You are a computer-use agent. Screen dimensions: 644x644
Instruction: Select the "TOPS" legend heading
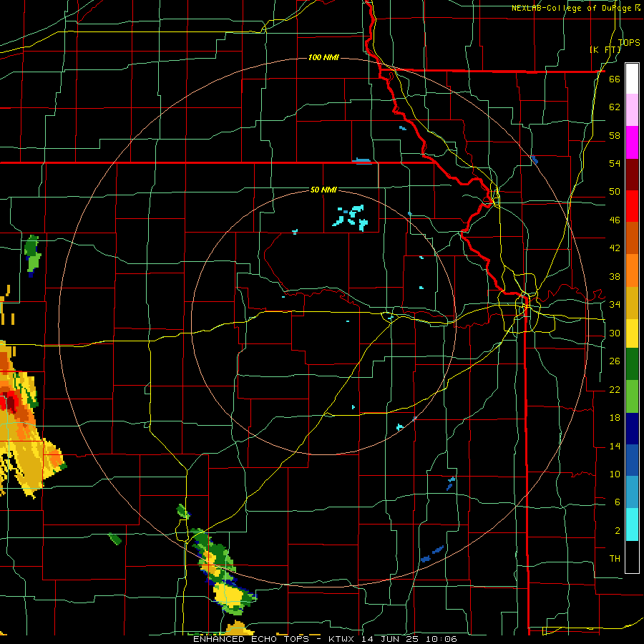pyautogui.click(x=629, y=42)
